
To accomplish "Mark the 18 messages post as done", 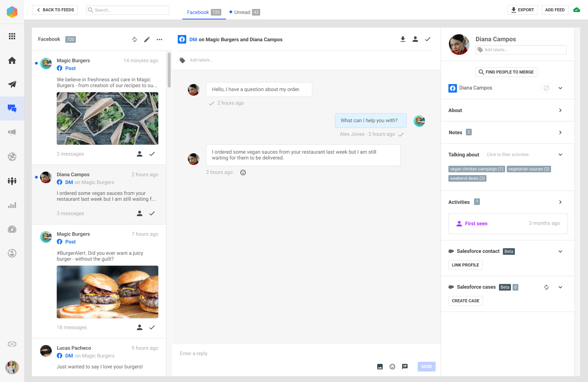I will 152,328.
